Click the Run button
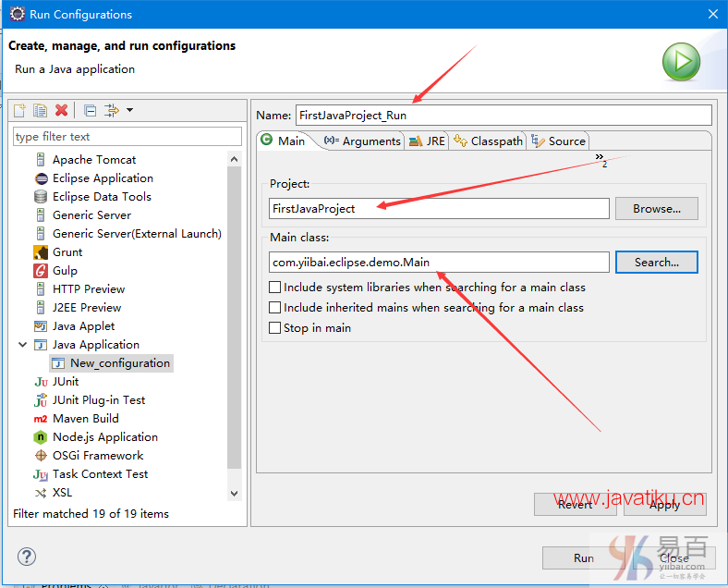 click(584, 557)
